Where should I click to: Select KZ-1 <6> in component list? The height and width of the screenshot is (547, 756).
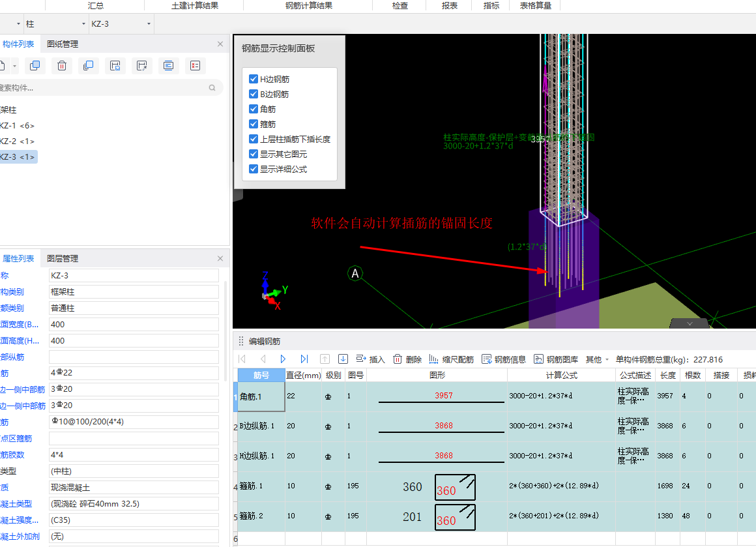coord(18,125)
